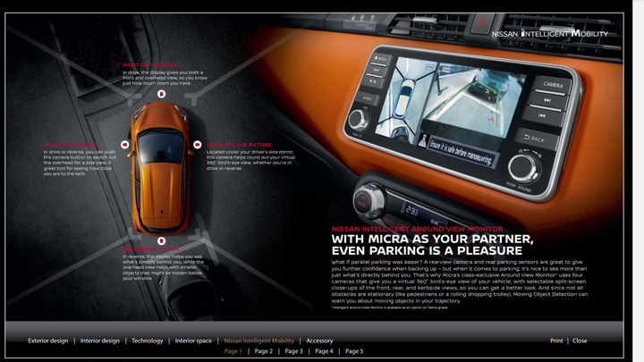Click the right side camera hotspot icon
This screenshot has width=644, height=362.
[197, 145]
